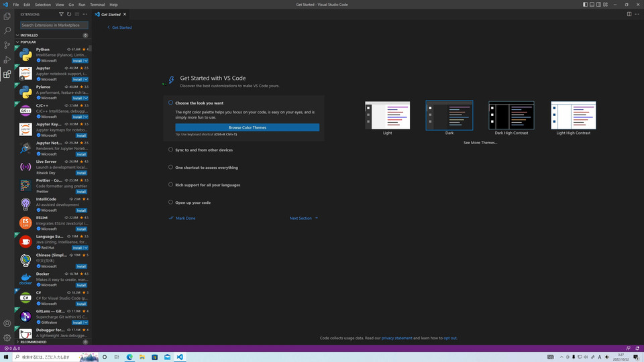Screen dimensions: 644x362
Task: Open install dropdown arrow for Language Support
Action: point(86,248)
